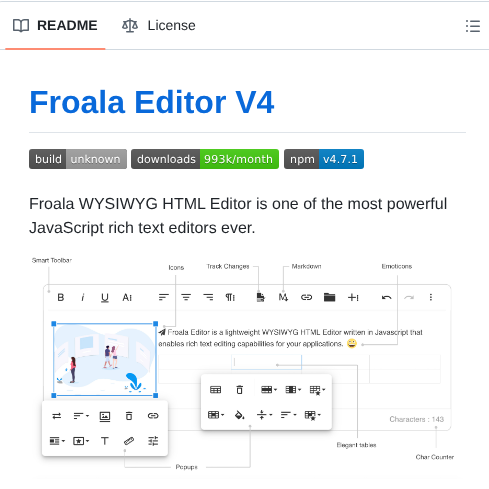
Task: Open the advanced edit sliders icon
Action: click(153, 441)
